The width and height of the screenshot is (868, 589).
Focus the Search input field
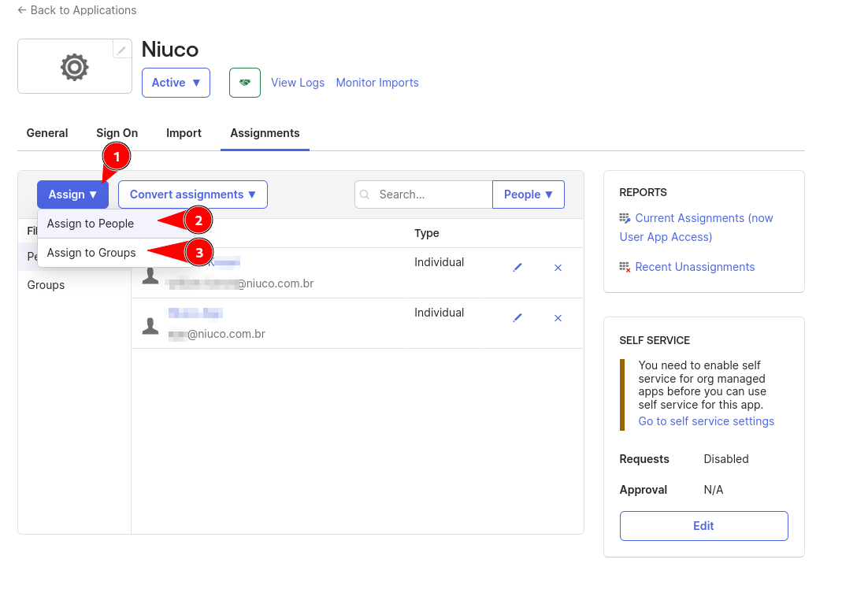tap(424, 194)
